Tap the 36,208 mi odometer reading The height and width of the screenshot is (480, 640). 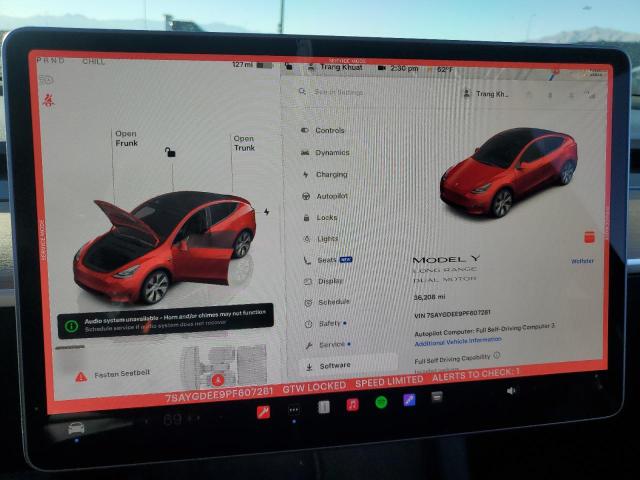429,297
